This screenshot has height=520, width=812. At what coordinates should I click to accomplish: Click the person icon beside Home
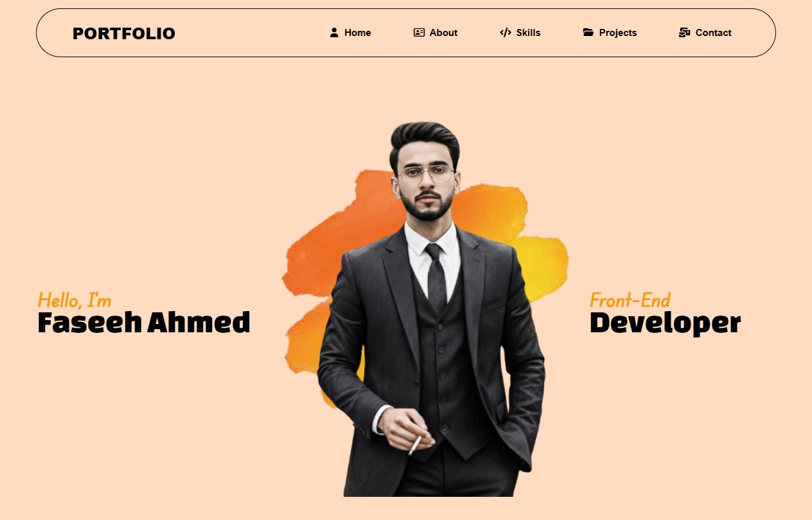[x=334, y=33]
